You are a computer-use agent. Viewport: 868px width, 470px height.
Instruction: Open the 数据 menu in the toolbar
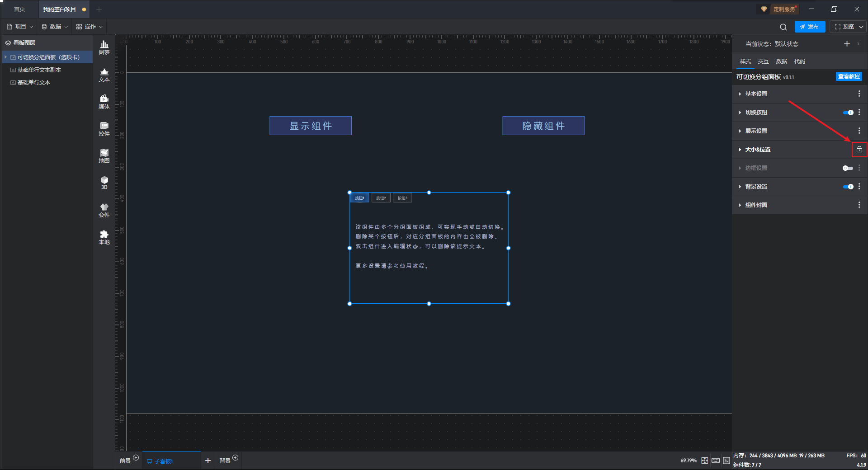(x=55, y=27)
